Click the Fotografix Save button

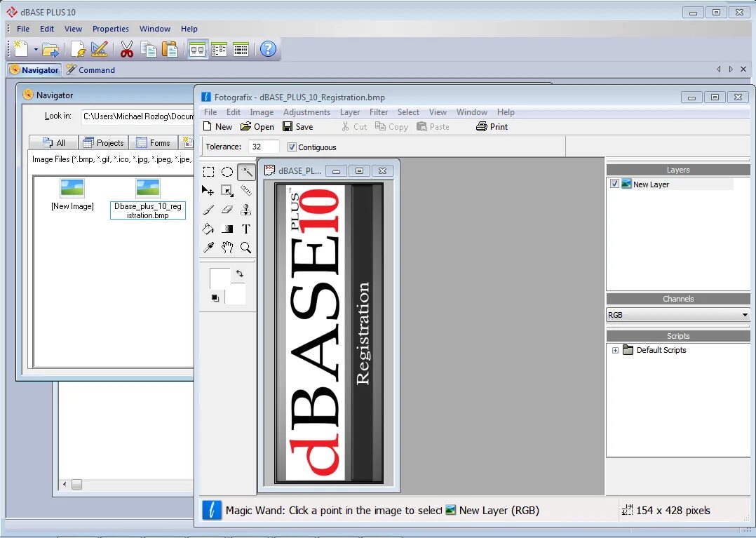(x=298, y=127)
